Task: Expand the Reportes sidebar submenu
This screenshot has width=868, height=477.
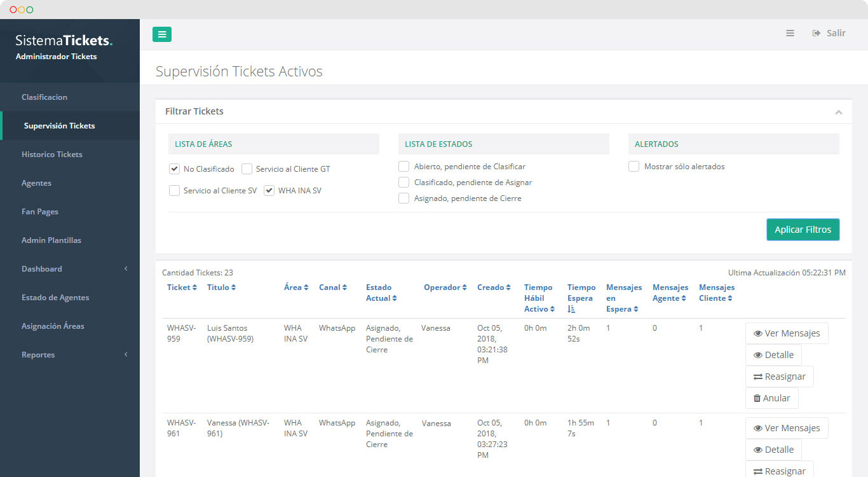Action: [70, 355]
